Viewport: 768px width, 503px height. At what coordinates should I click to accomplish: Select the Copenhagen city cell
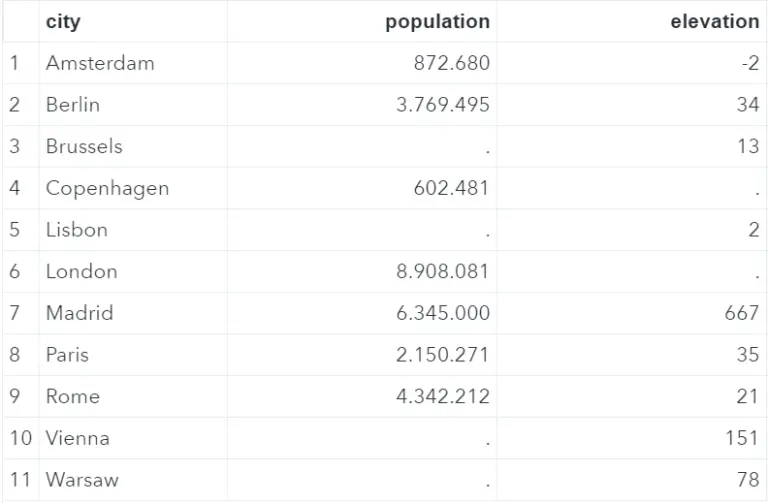point(133,188)
